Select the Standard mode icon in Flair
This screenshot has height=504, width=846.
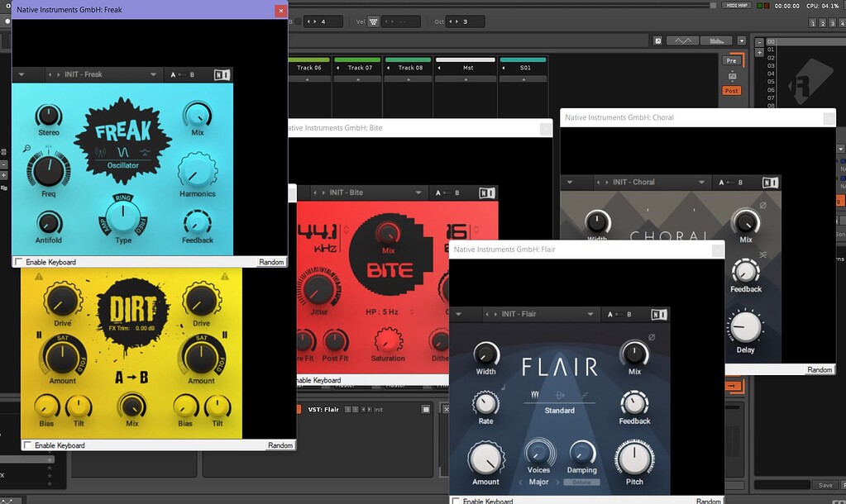coord(559,395)
